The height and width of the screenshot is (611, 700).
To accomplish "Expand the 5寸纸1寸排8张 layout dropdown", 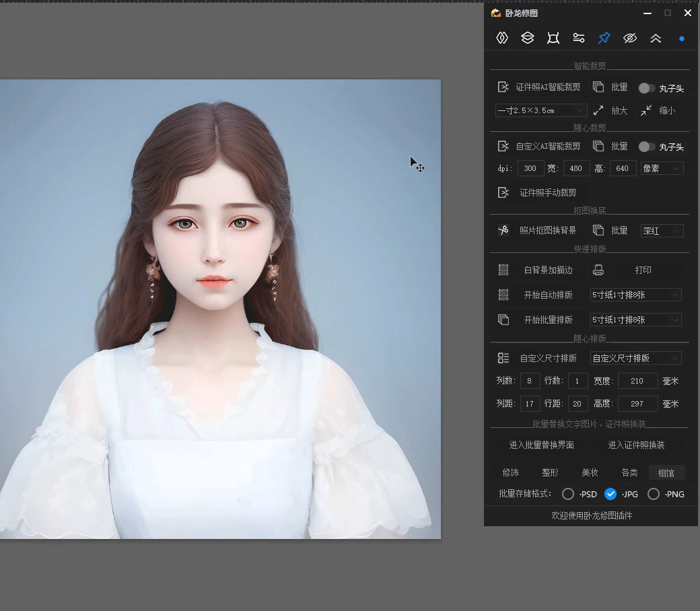I will (x=635, y=294).
